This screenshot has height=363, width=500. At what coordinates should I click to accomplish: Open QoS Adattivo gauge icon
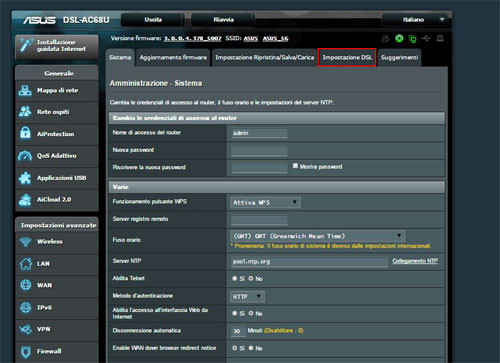point(25,156)
